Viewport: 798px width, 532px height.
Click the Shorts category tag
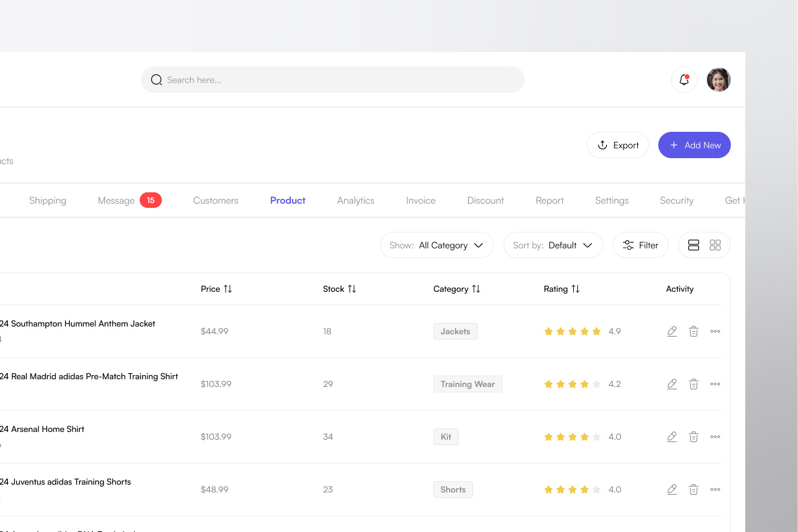(x=453, y=489)
